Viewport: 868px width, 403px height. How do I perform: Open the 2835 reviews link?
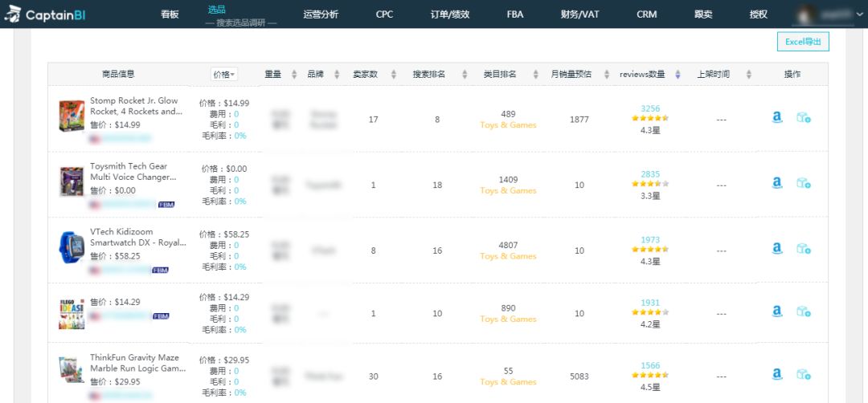point(650,174)
